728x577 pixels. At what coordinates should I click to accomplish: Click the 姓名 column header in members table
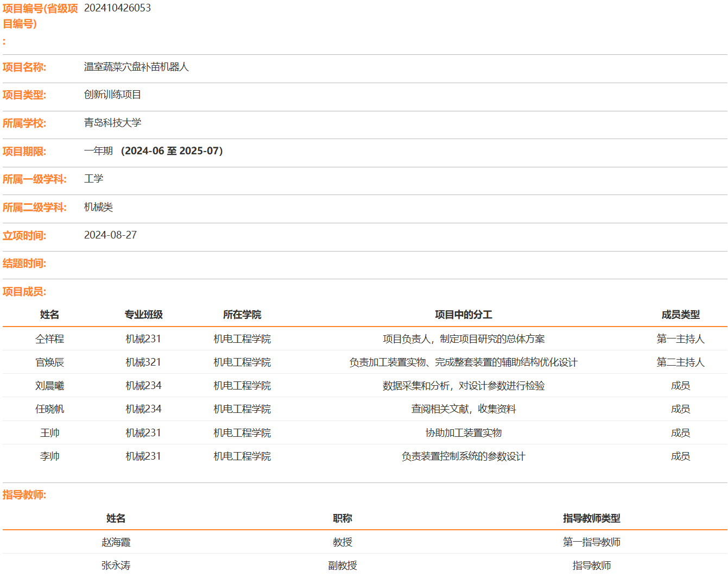tap(49, 315)
